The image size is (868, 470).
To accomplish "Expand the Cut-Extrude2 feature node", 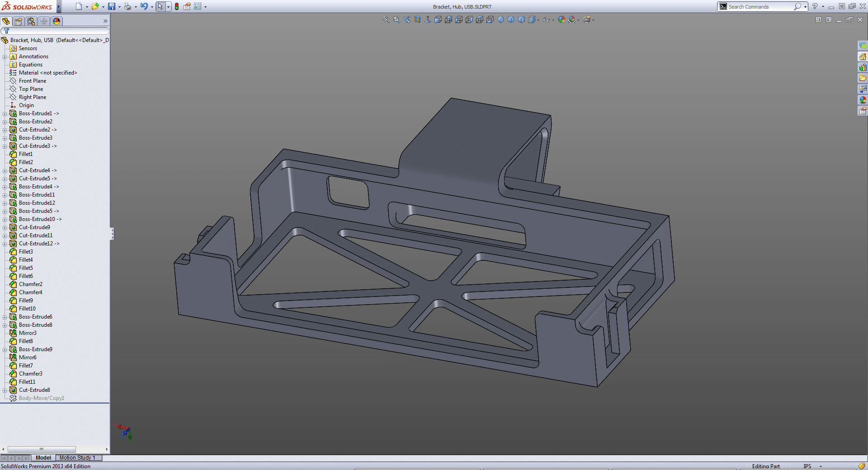I will click(5, 130).
